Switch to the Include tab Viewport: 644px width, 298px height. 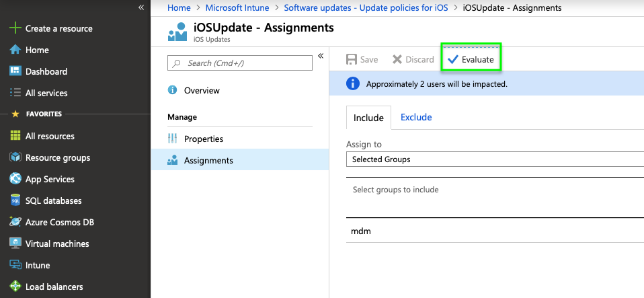[368, 118]
